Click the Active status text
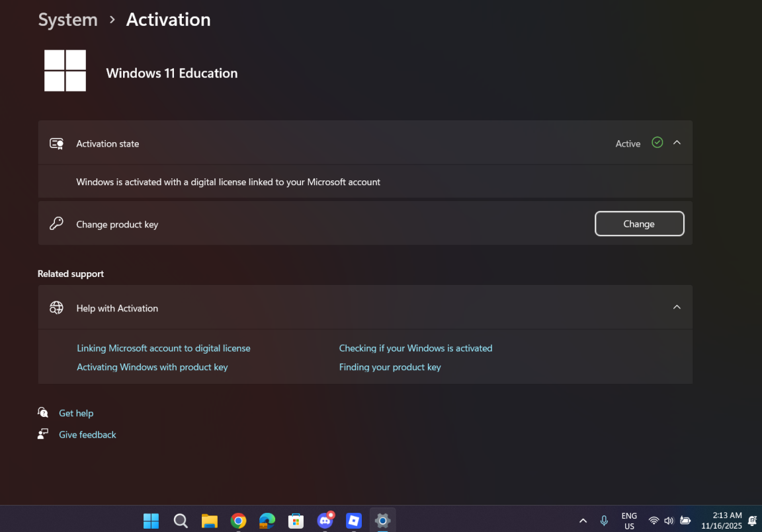 pos(628,143)
